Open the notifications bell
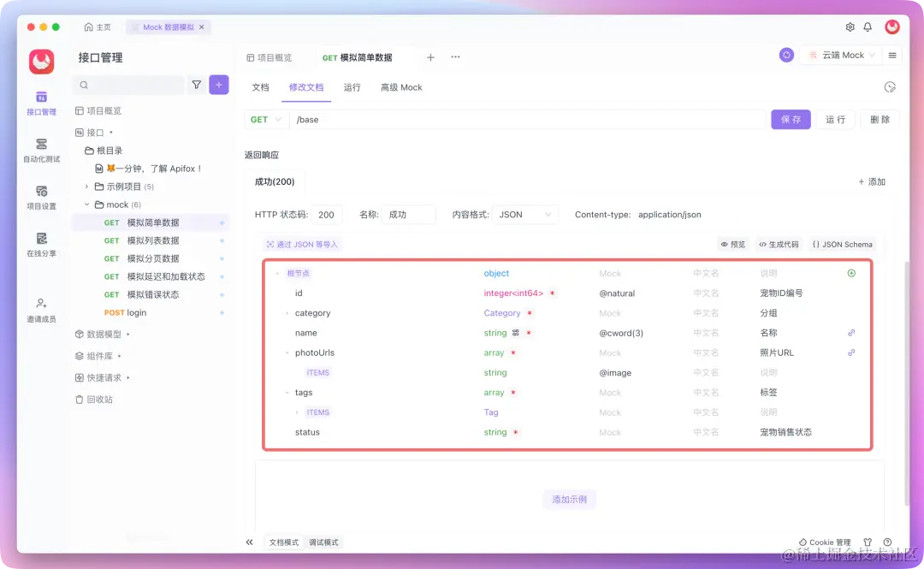Viewport: 924px width, 569px height. pyautogui.click(x=868, y=27)
